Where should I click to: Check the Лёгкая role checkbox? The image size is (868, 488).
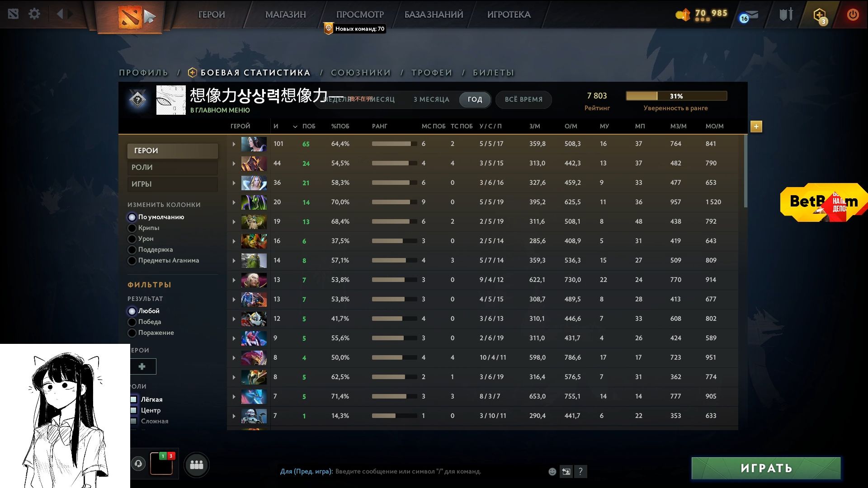(134, 399)
